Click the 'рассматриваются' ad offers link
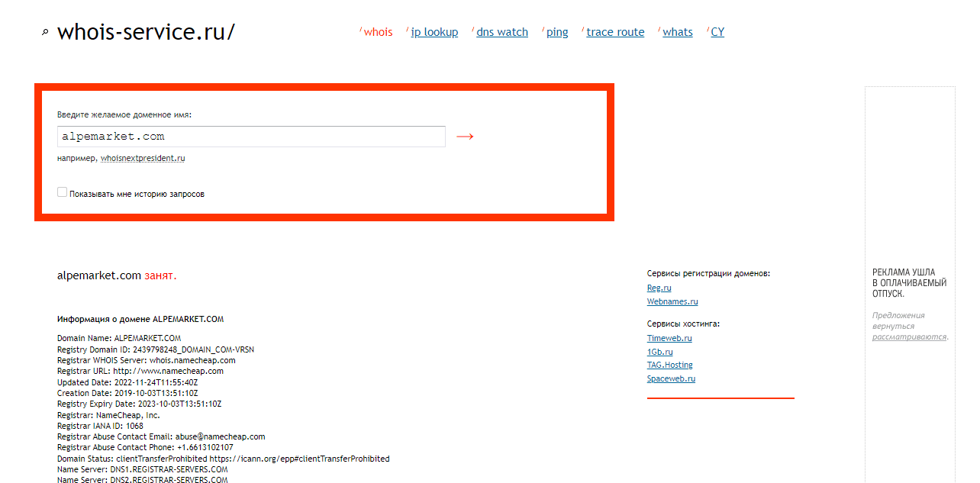 pyautogui.click(x=909, y=336)
